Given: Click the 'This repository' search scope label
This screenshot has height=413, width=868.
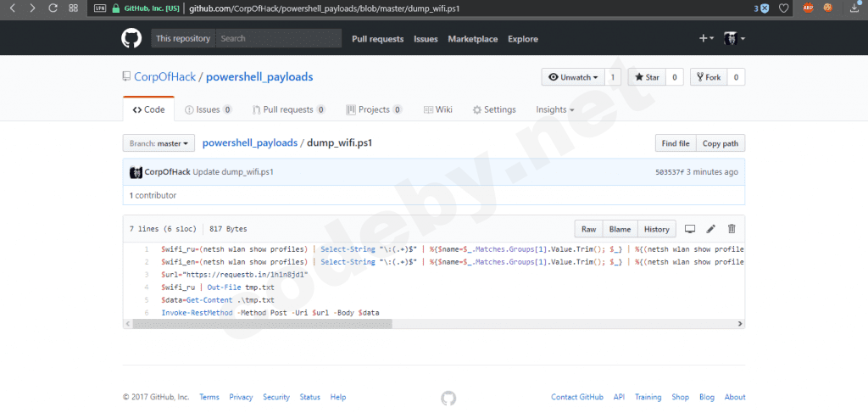Looking at the screenshot, I should pos(183,39).
